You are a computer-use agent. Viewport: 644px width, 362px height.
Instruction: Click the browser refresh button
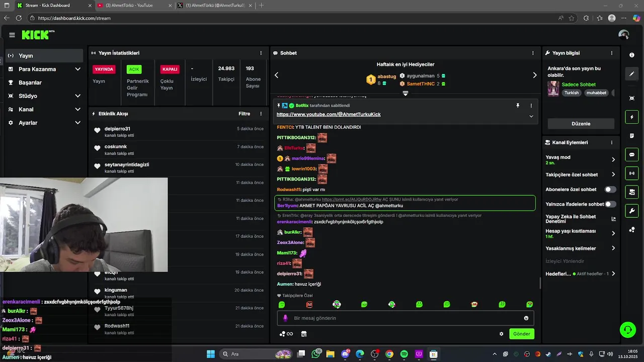pyautogui.click(x=19, y=18)
